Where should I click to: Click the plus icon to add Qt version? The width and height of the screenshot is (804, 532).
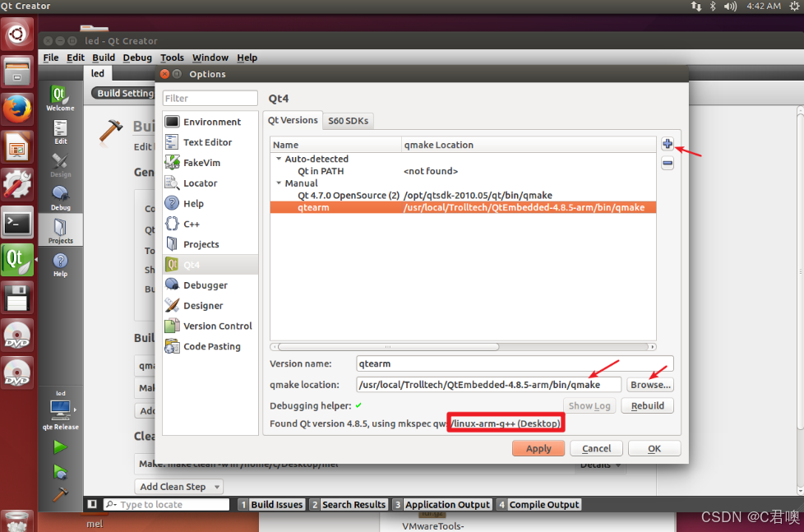pos(667,144)
